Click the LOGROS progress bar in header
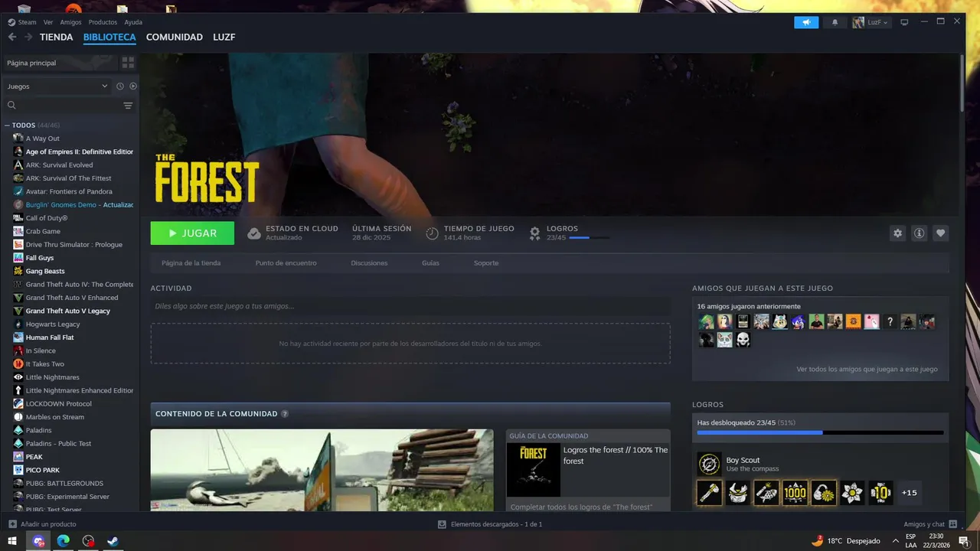The height and width of the screenshot is (551, 980). pos(590,238)
